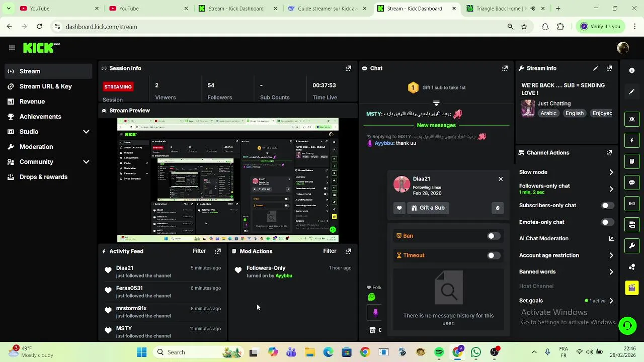Close the Diaa21 user card
This screenshot has width=644, height=362.
click(501, 179)
